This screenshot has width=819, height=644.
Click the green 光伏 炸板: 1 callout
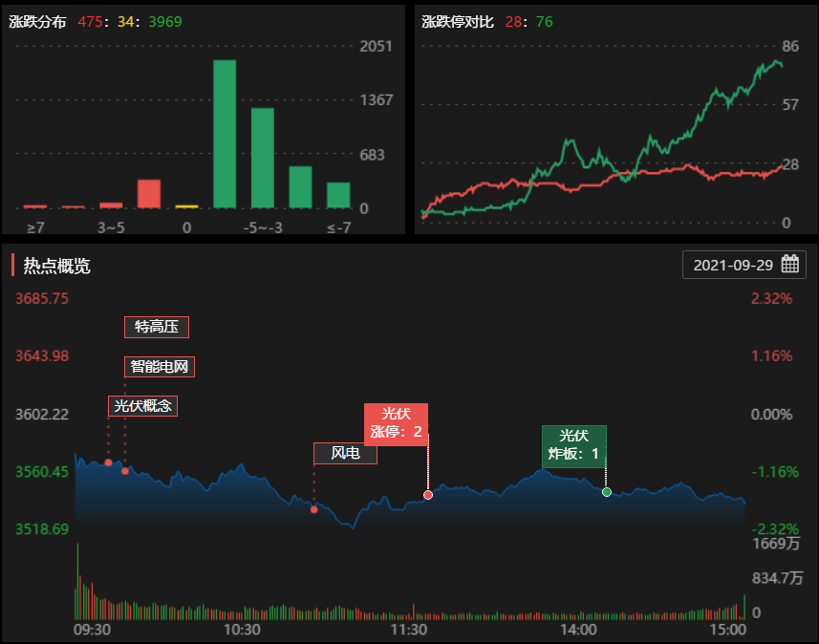pyautogui.click(x=573, y=445)
